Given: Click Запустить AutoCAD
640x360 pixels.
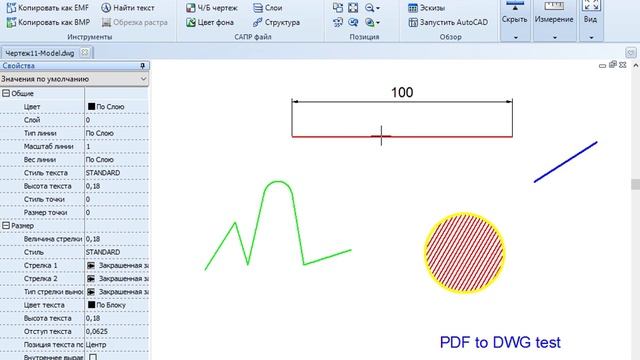Looking at the screenshot, I should pyautogui.click(x=448, y=22).
